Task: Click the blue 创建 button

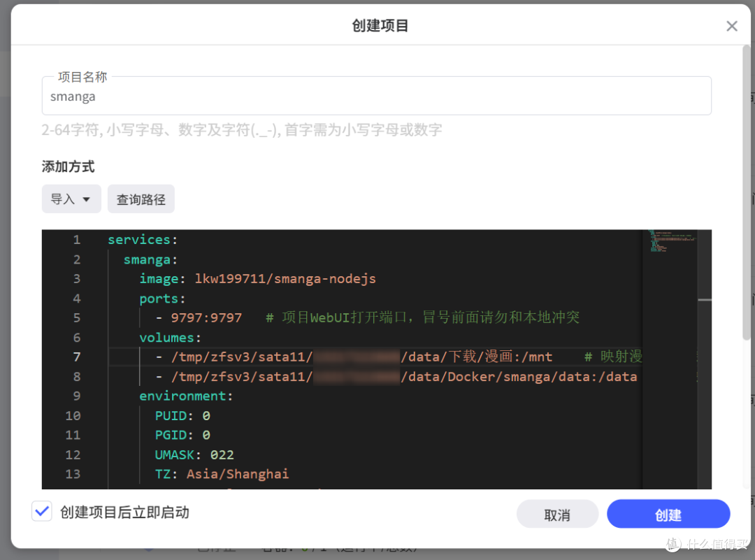Action: 668,515
